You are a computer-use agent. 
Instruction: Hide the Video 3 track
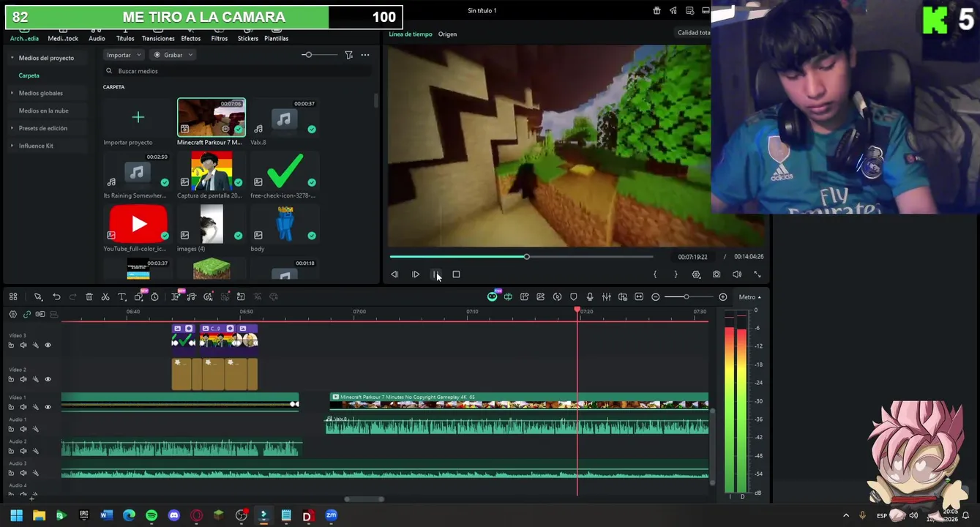tap(48, 345)
